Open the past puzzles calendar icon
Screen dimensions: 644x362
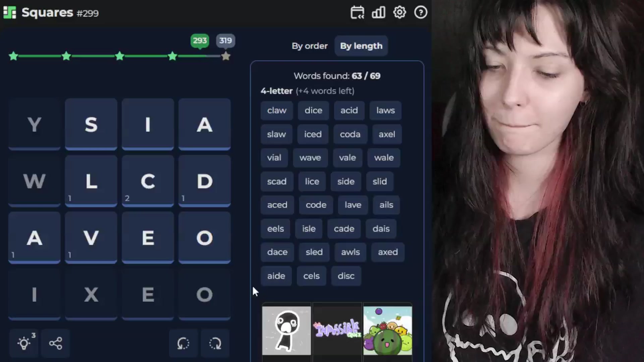(357, 13)
